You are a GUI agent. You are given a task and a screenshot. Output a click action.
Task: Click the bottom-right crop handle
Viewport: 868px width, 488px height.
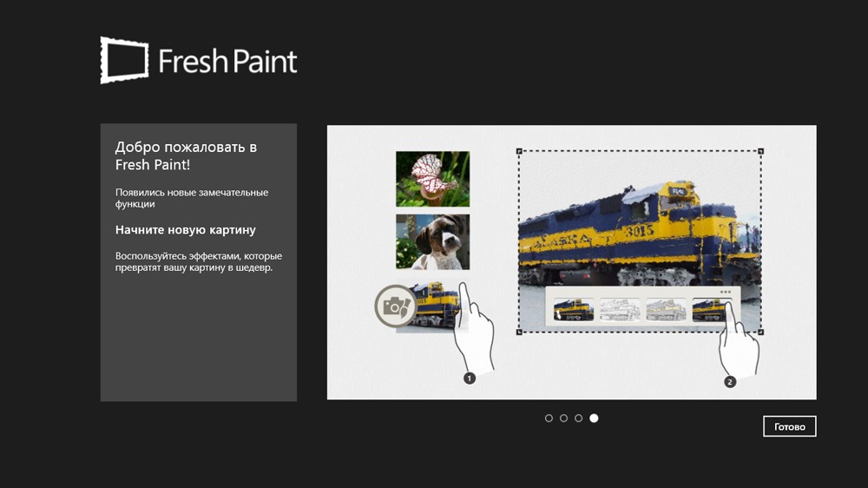[760, 332]
